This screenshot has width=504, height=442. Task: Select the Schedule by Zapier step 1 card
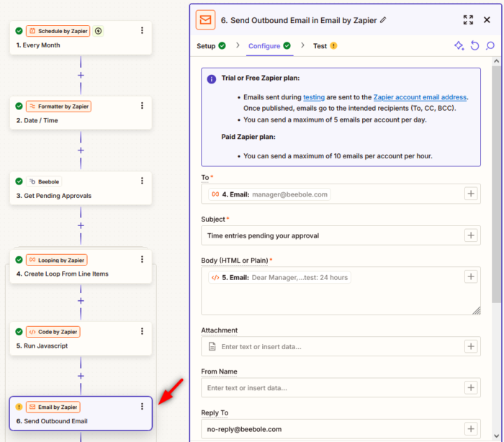[x=81, y=37]
